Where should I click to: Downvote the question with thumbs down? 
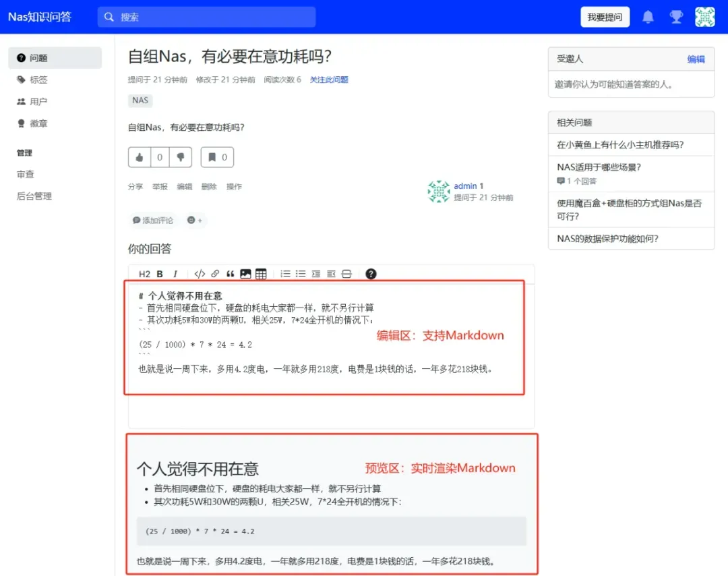click(180, 157)
